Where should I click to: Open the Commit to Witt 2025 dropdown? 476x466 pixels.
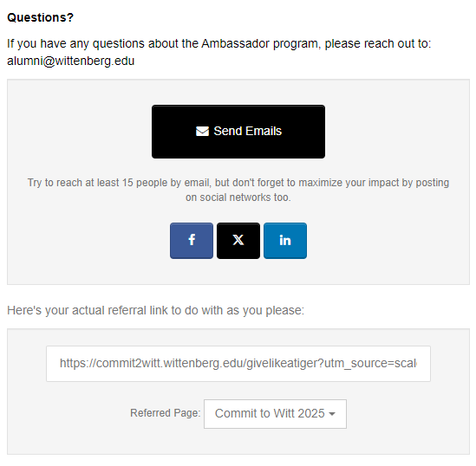(x=275, y=413)
